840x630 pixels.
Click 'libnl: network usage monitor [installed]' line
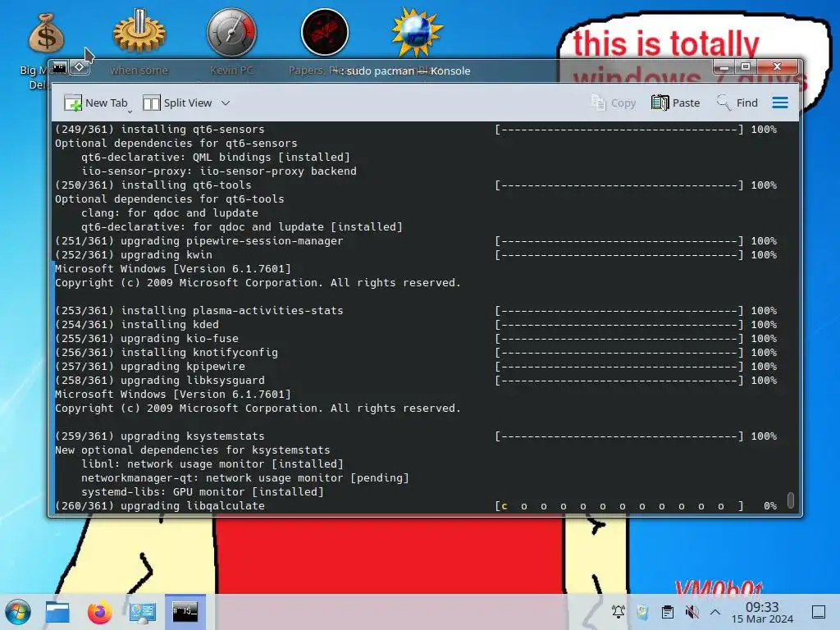click(212, 464)
